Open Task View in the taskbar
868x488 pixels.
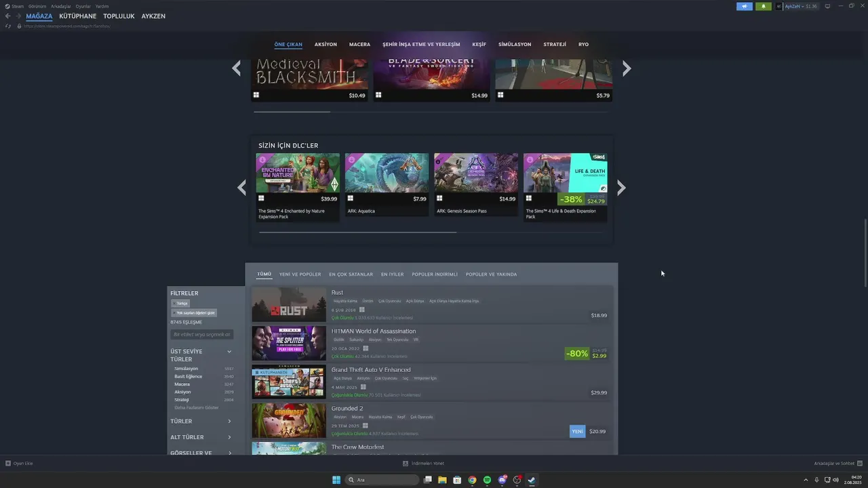click(x=427, y=480)
